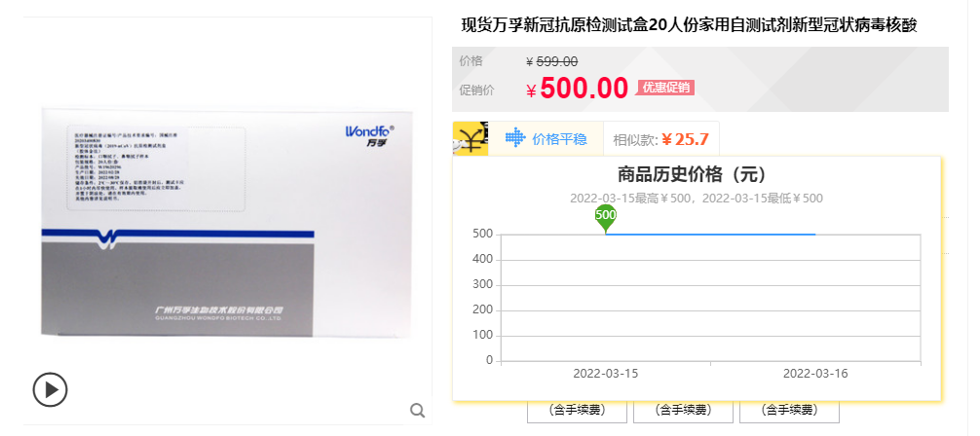The image size is (980, 436).
Task: Open the main product box image
Action: pos(228,222)
